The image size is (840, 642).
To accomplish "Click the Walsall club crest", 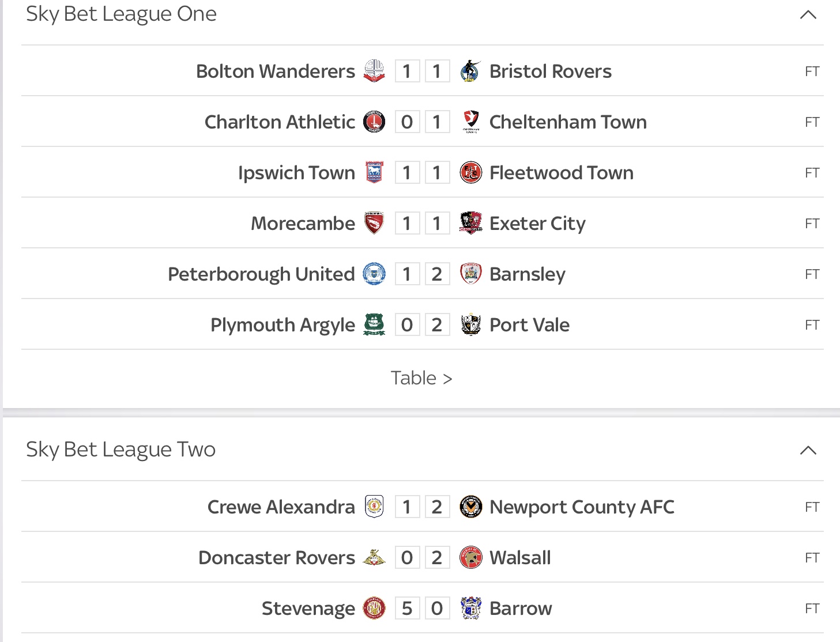I will 470,557.
